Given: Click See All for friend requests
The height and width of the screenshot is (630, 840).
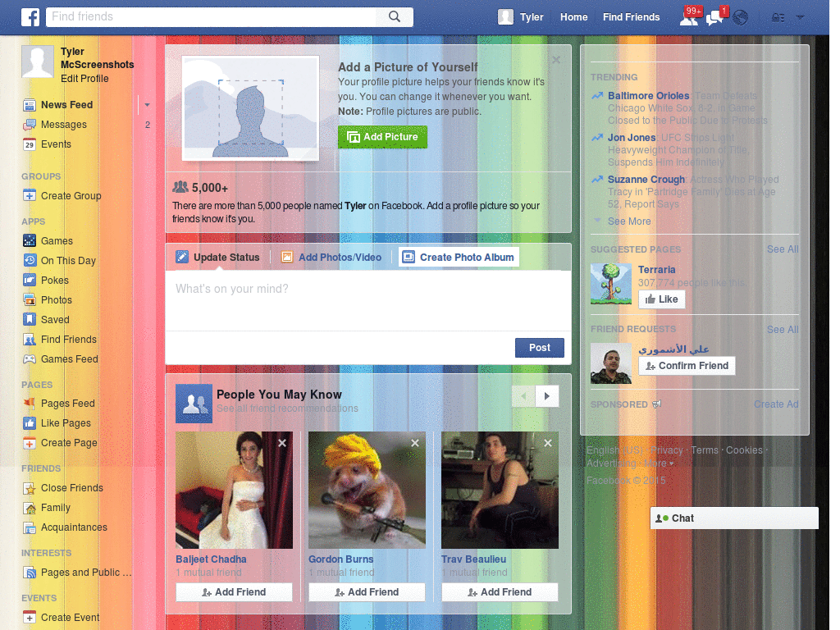Looking at the screenshot, I should click(x=782, y=330).
